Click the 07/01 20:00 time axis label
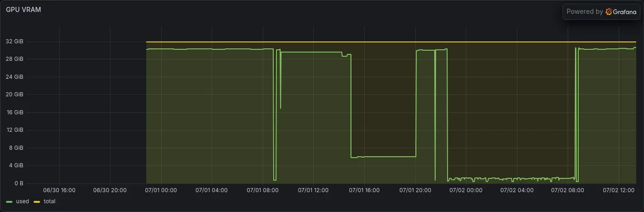Viewport: 644px width, 212px height. (415, 190)
